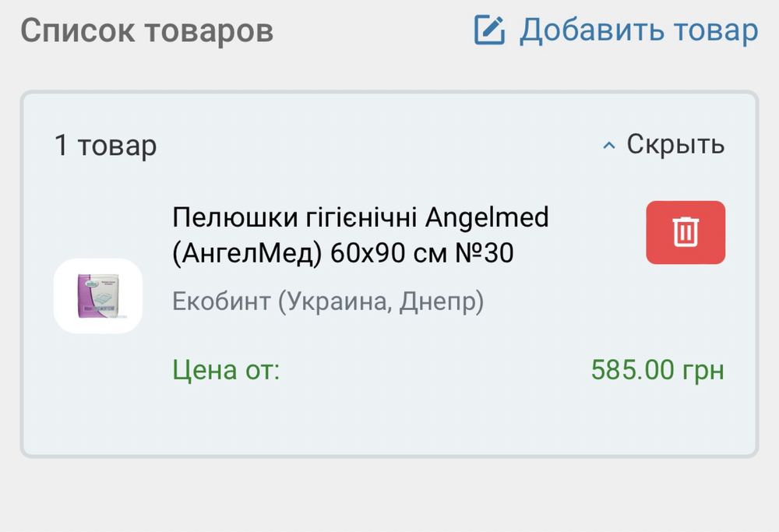This screenshot has height=532, width=779.
Task: Click the Пелюшки гігієнічні Angelmed title
Action: (360, 218)
